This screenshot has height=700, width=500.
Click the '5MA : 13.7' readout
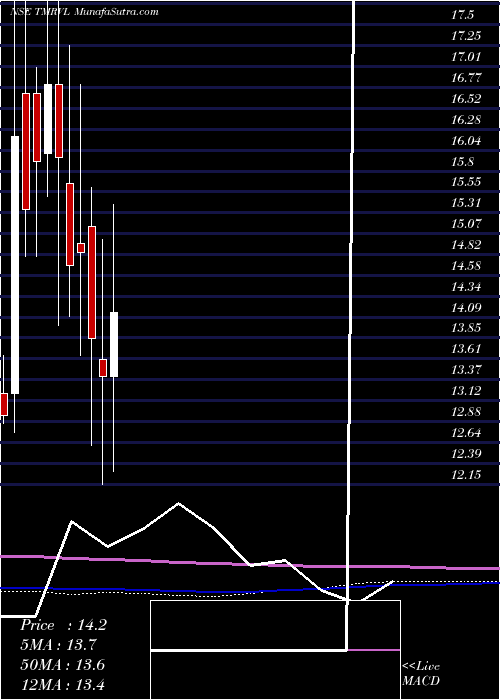(x=58, y=645)
